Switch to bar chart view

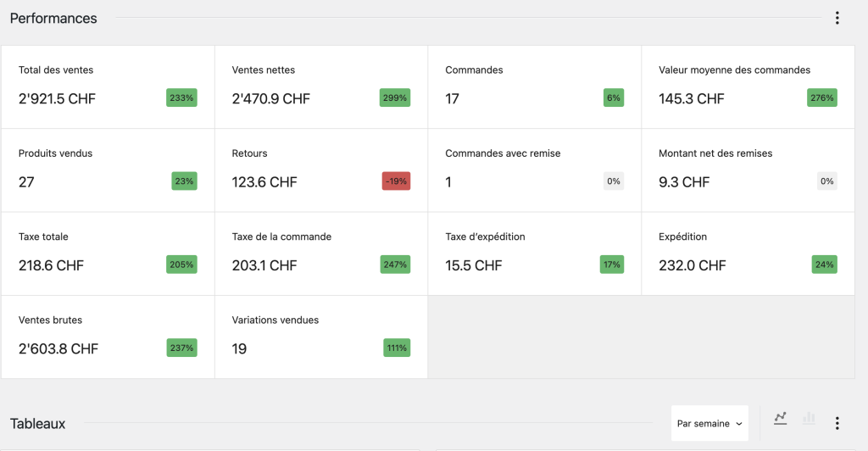(809, 418)
